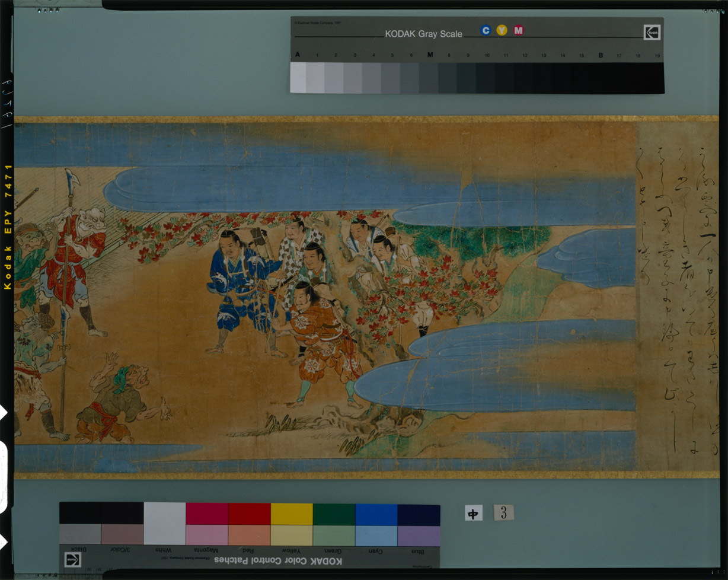Select the crouching figure with green headscarf
Image resolution: width=728 pixels, height=580 pixels.
122,398
